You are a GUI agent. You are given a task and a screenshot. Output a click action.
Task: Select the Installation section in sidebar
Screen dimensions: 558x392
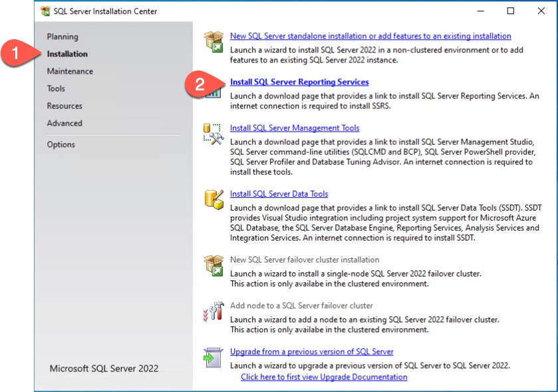click(67, 54)
